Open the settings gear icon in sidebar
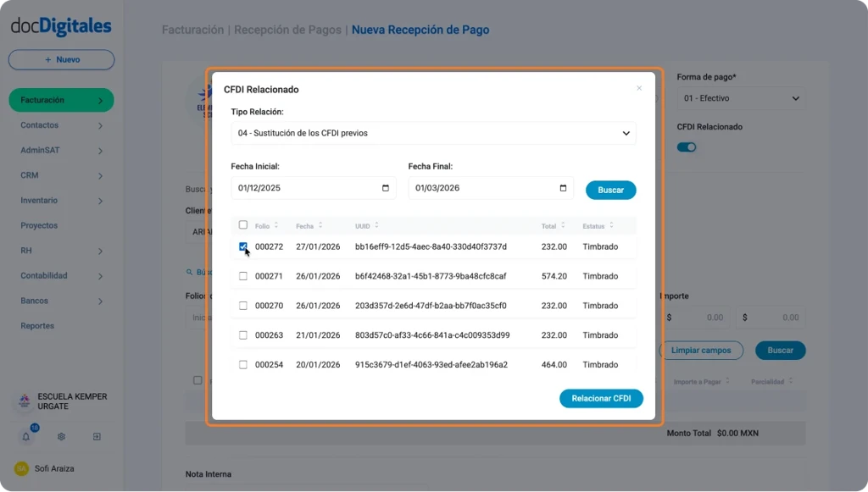The image size is (868, 492). pyautogui.click(x=61, y=437)
